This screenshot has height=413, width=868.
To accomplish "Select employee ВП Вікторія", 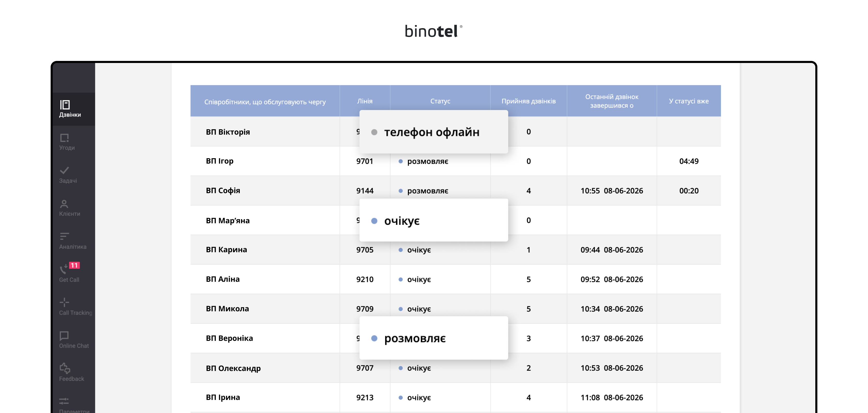I will (x=228, y=132).
